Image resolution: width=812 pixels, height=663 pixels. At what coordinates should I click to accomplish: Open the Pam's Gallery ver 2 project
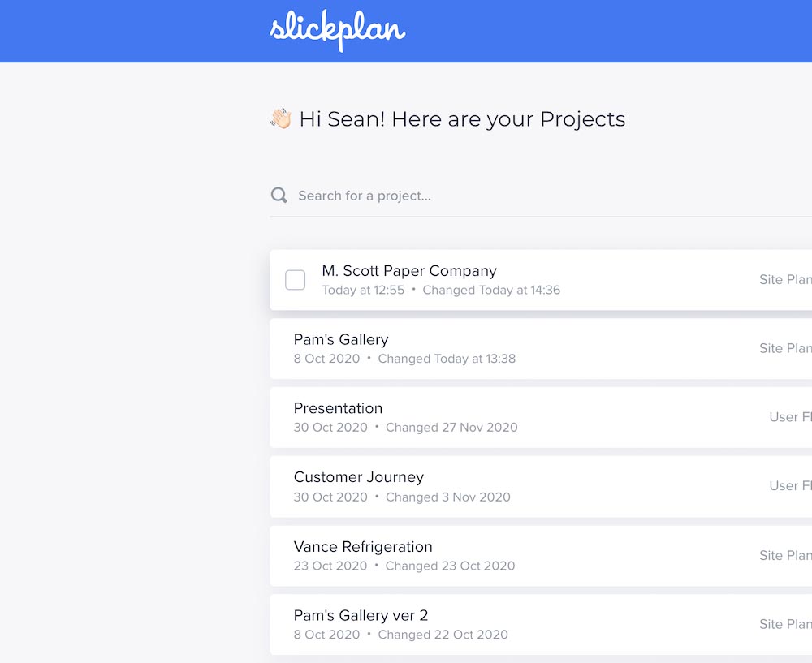pos(361,615)
